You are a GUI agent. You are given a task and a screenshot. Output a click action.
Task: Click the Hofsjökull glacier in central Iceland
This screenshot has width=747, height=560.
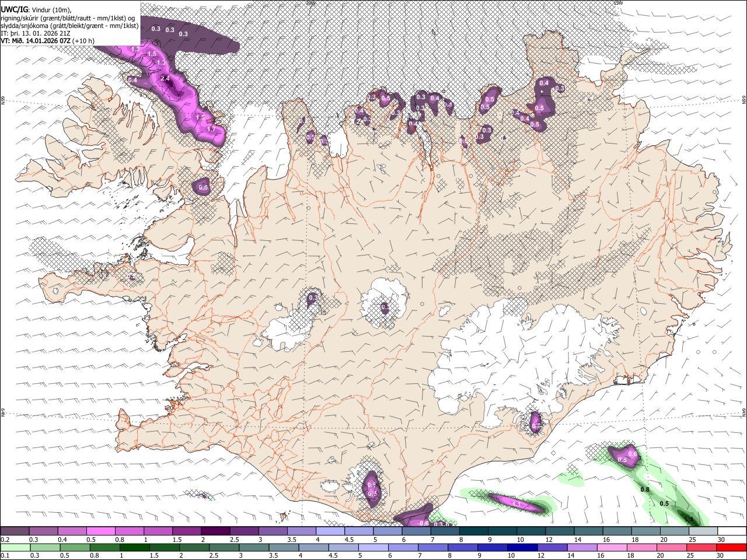(x=384, y=303)
